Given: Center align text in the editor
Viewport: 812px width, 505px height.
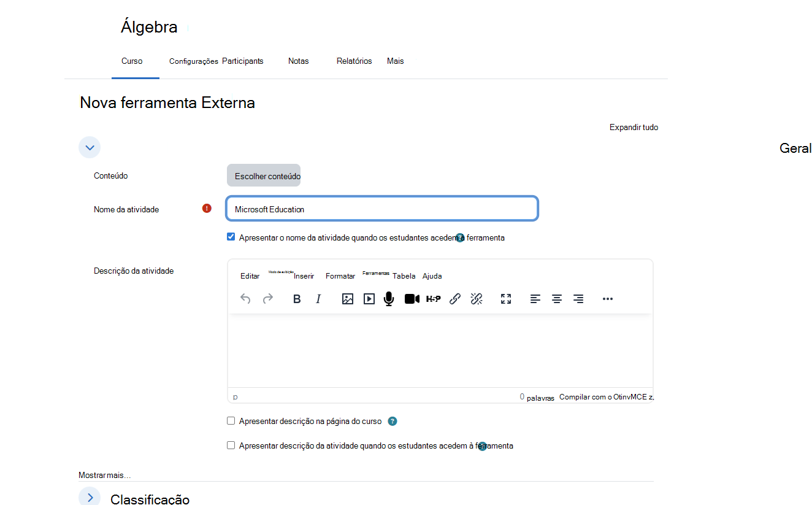Looking at the screenshot, I should coord(557,299).
